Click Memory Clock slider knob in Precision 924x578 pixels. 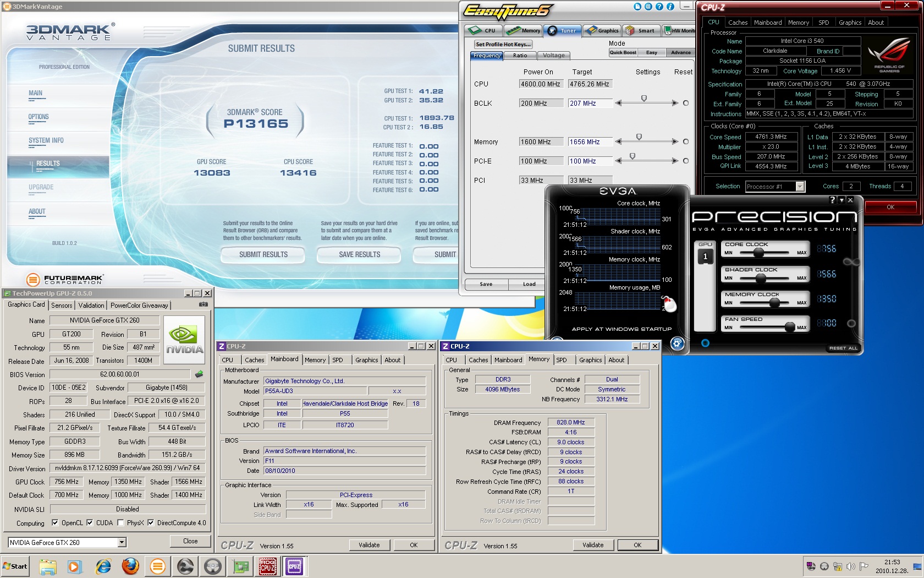pyautogui.click(x=774, y=303)
